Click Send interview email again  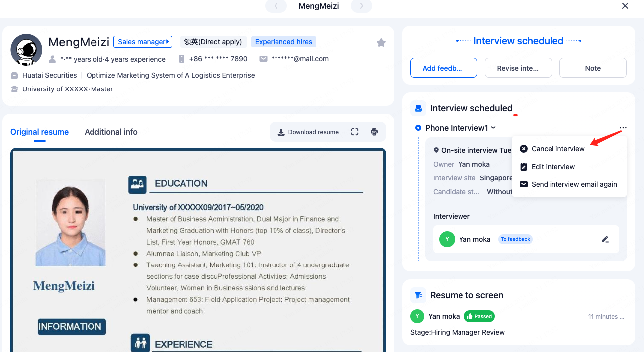click(x=573, y=184)
